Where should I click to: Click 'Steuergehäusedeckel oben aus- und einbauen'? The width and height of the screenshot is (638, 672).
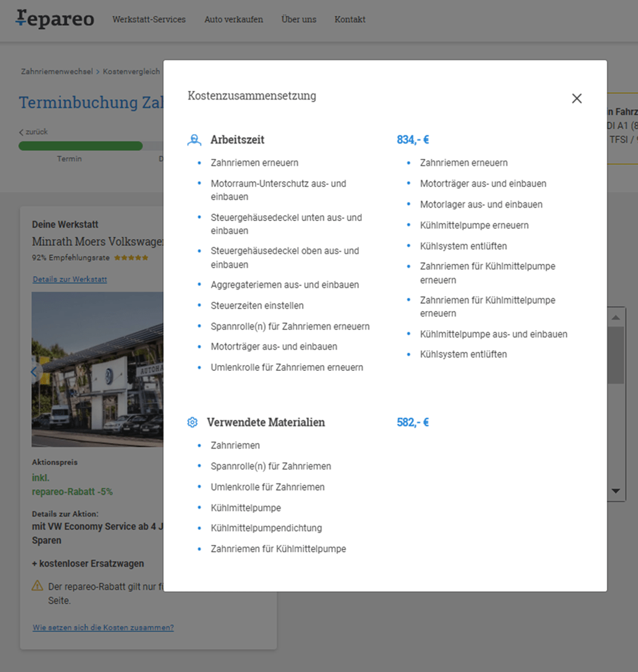[285, 258]
